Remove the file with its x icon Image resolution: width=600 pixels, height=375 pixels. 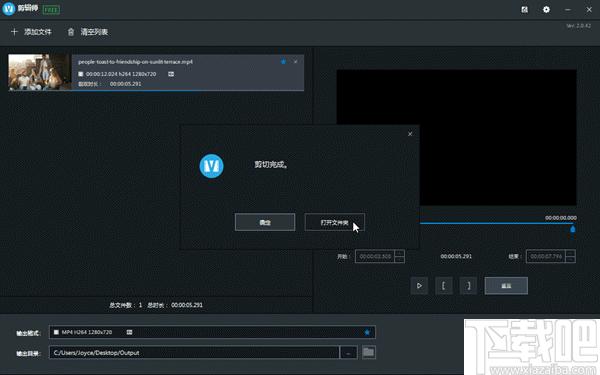(295, 62)
